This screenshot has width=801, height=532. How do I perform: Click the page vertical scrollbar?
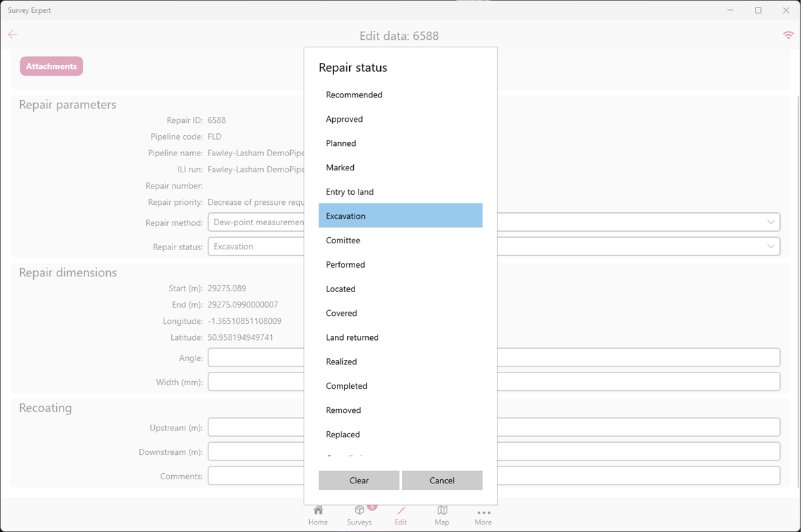coord(798,291)
